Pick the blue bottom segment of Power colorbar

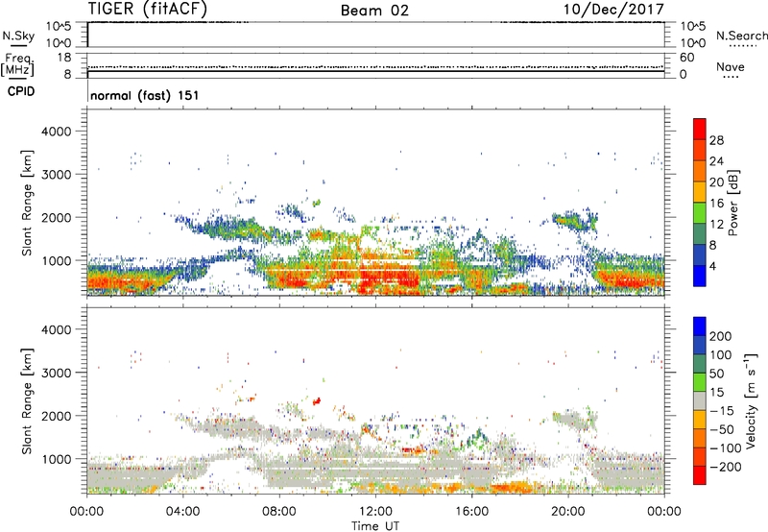pos(700,276)
